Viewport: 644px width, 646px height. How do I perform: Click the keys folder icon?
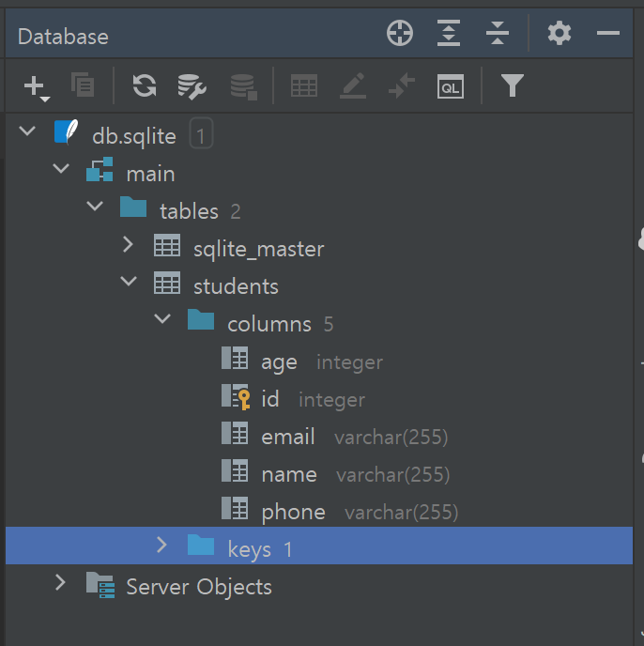click(201, 545)
